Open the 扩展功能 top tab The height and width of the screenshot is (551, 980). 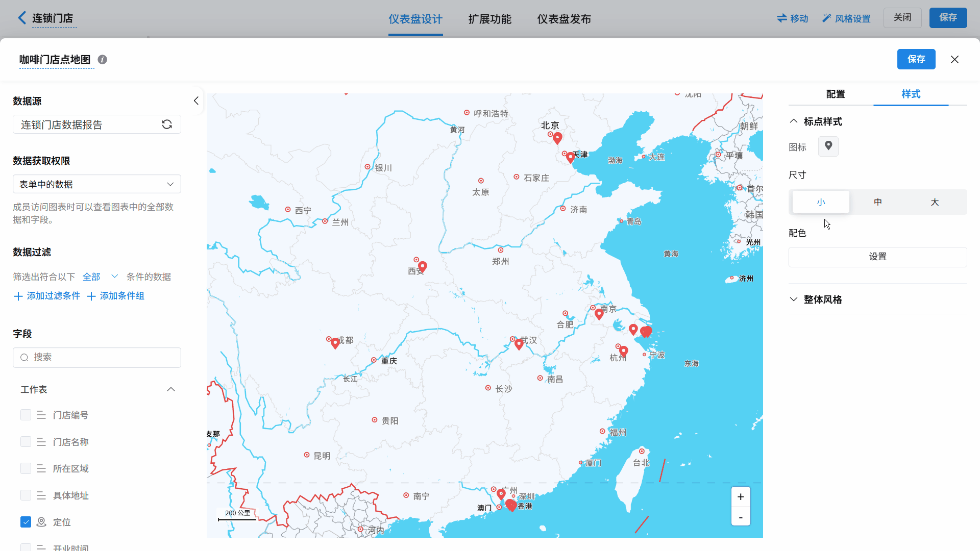[x=489, y=19]
